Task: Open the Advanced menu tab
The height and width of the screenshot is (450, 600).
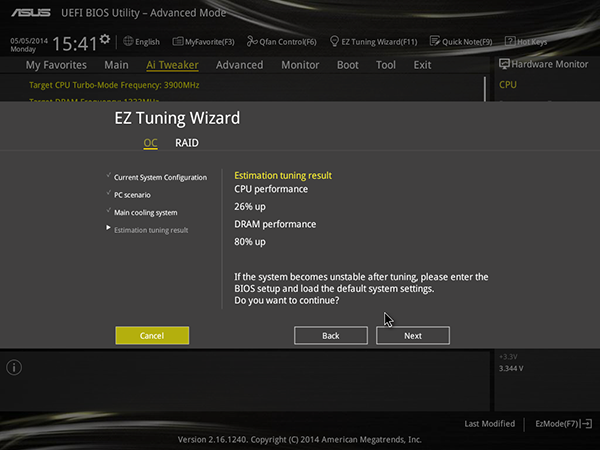Action: 240,65
